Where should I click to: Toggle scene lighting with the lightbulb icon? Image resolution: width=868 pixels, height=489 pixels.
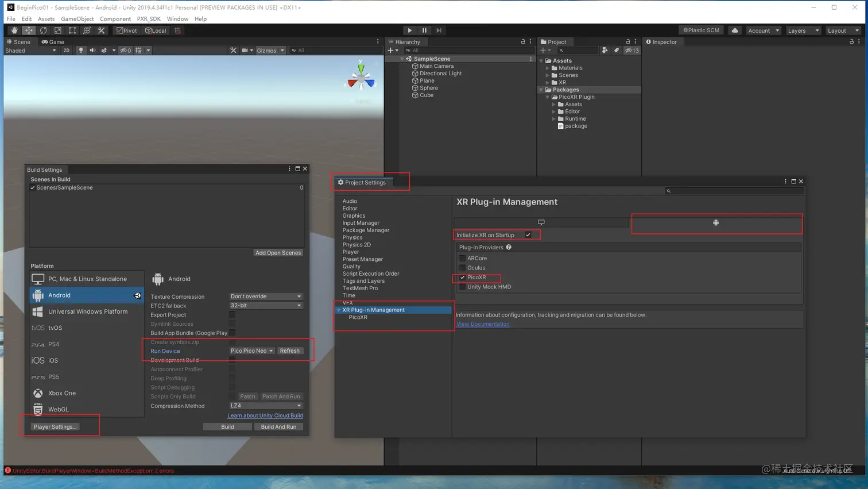click(80, 51)
